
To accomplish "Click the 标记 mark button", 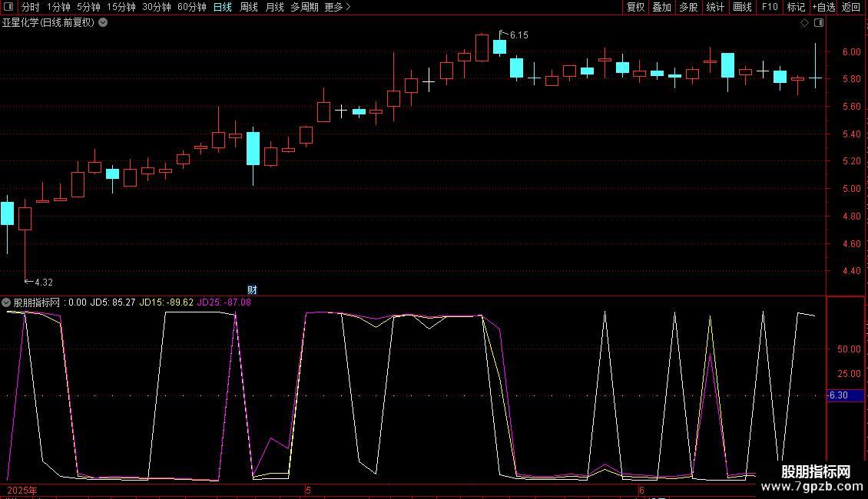I will coord(796,7).
